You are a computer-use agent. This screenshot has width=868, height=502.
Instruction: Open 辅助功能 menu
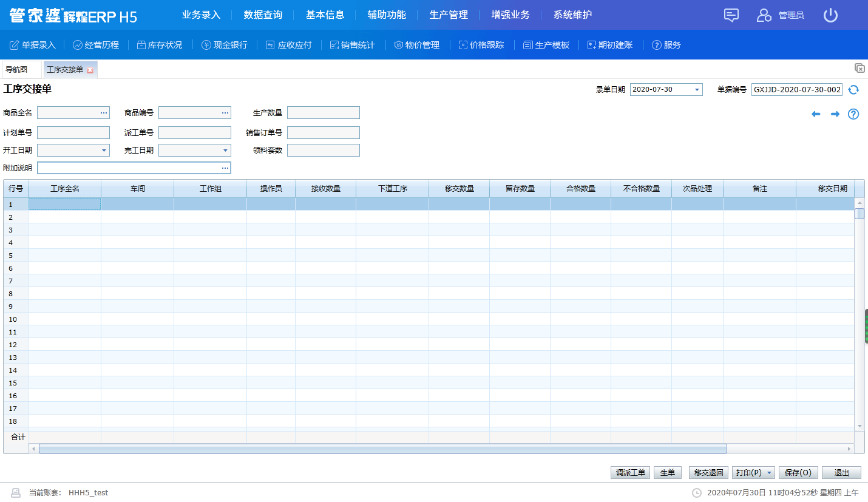[x=387, y=15]
